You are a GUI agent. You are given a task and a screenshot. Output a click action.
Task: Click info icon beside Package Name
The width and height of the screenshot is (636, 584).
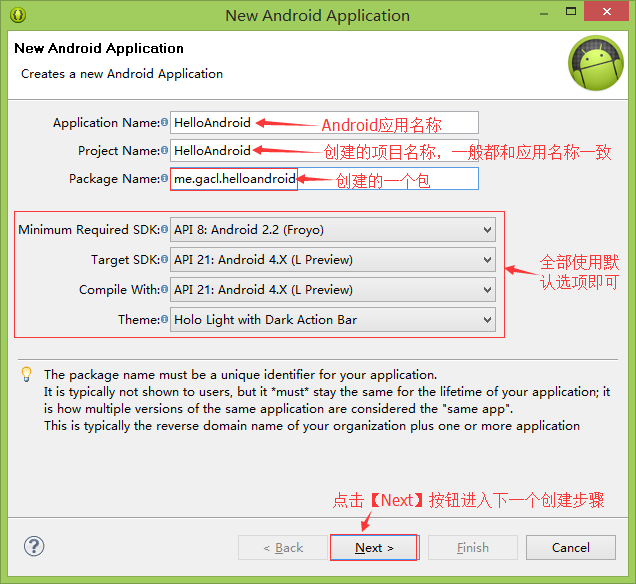click(x=164, y=178)
